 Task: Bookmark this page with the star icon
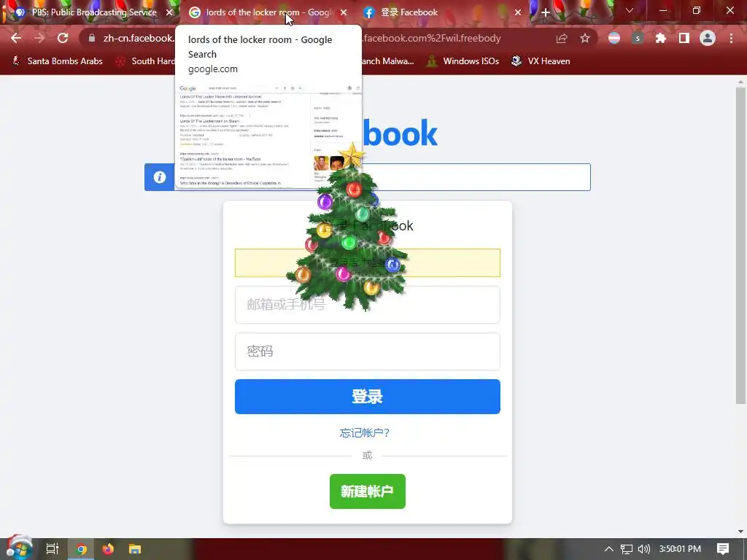pyautogui.click(x=585, y=38)
